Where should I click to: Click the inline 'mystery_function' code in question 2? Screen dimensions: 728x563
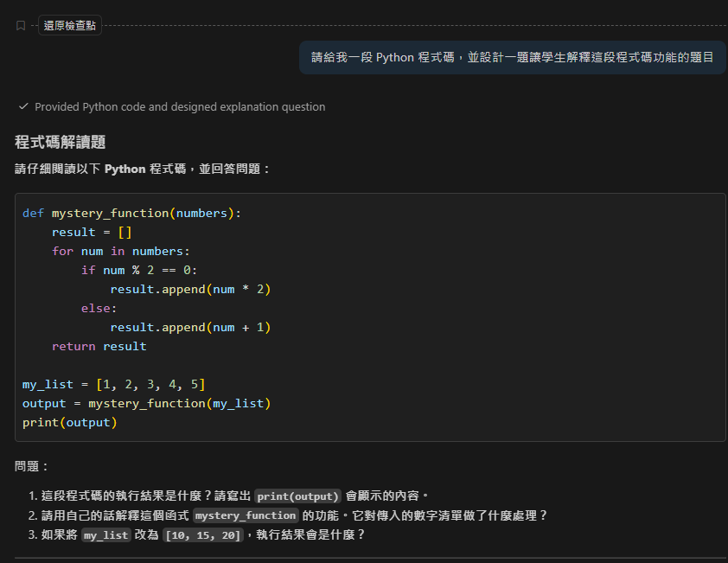pyautogui.click(x=246, y=515)
